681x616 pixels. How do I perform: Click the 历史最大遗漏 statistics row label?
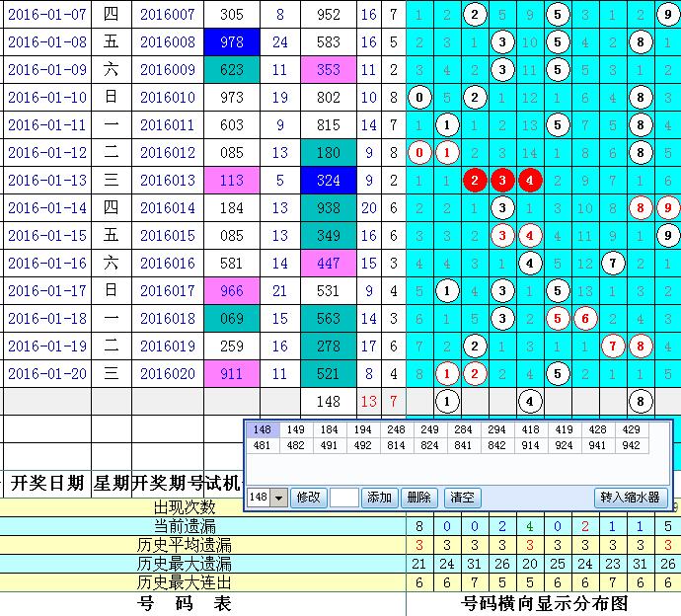coord(185,564)
